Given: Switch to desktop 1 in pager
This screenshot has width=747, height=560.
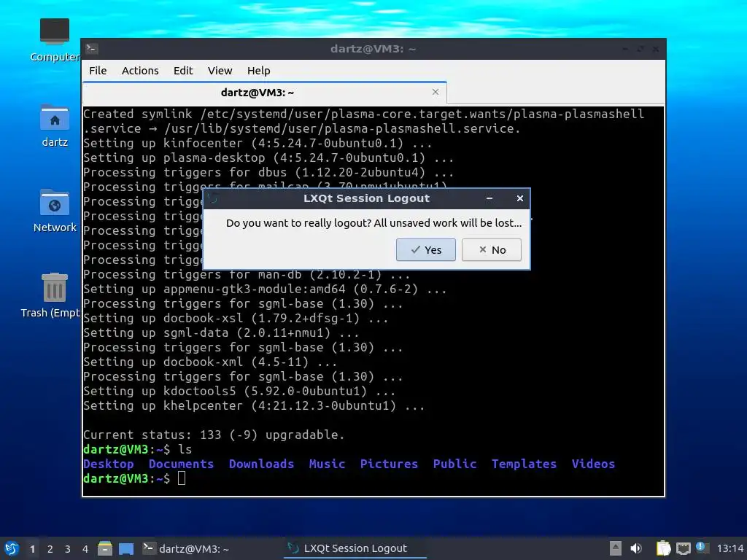Looking at the screenshot, I should click(x=32, y=549).
